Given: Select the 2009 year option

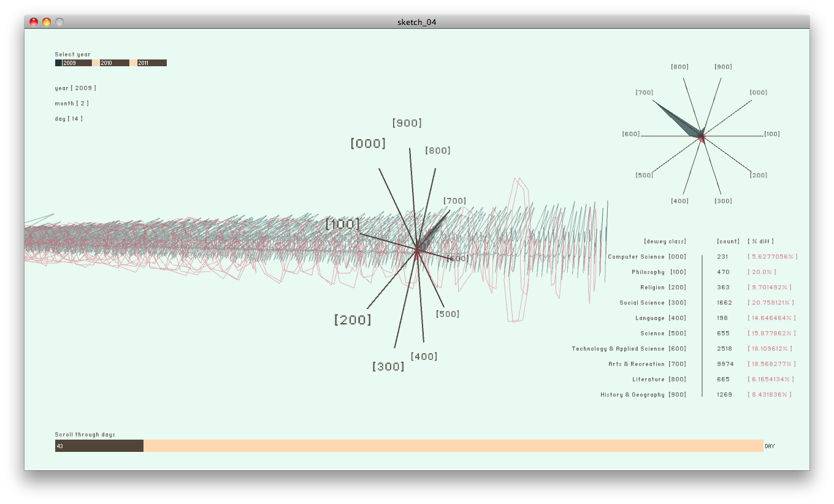Looking at the screenshot, I should (x=74, y=63).
